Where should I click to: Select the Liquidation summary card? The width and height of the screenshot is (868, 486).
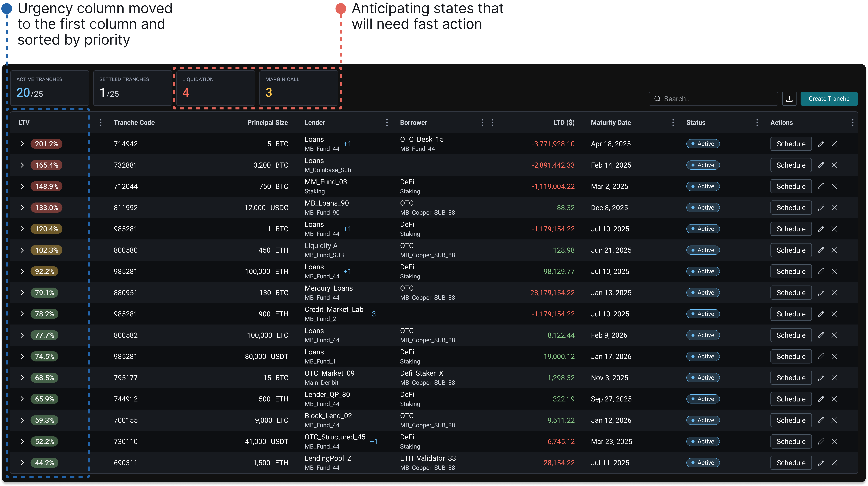click(216, 88)
